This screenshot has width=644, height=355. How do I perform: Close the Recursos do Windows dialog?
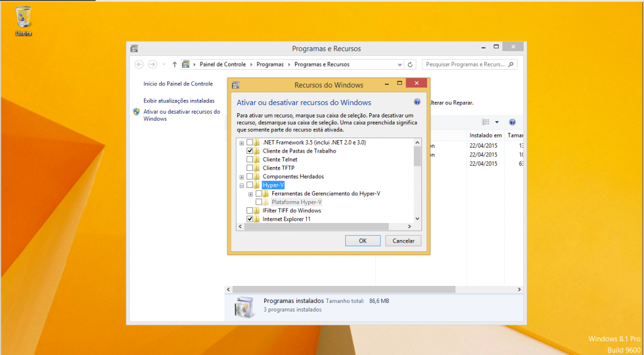click(416, 84)
